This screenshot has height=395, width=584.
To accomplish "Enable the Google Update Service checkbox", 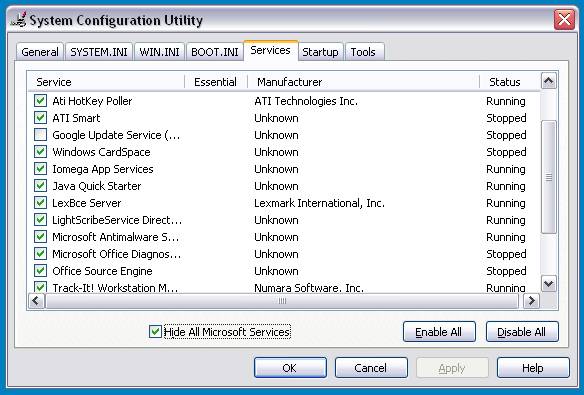I will 40,134.
